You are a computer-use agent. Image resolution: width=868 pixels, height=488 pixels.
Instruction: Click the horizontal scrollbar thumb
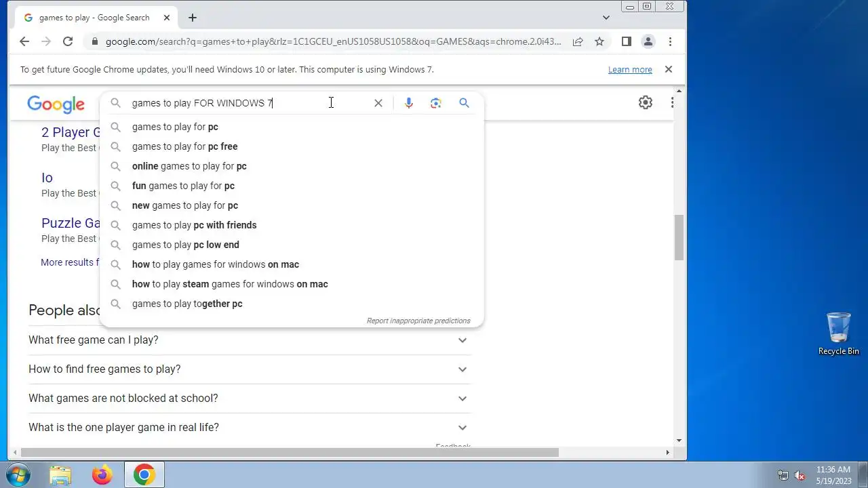click(290, 452)
